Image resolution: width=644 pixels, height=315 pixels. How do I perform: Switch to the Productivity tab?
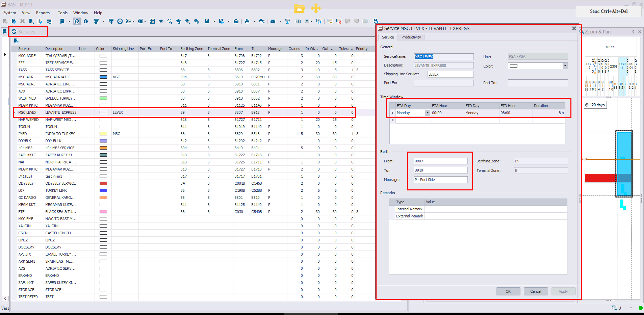[x=411, y=37]
